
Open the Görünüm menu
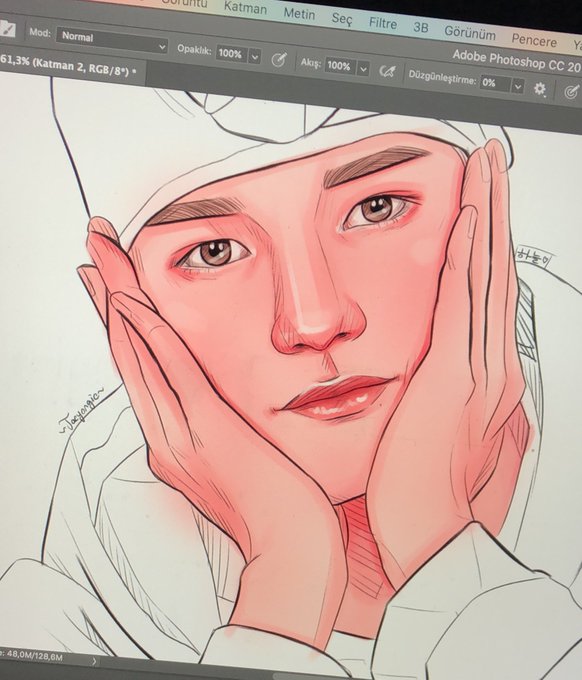(x=470, y=33)
